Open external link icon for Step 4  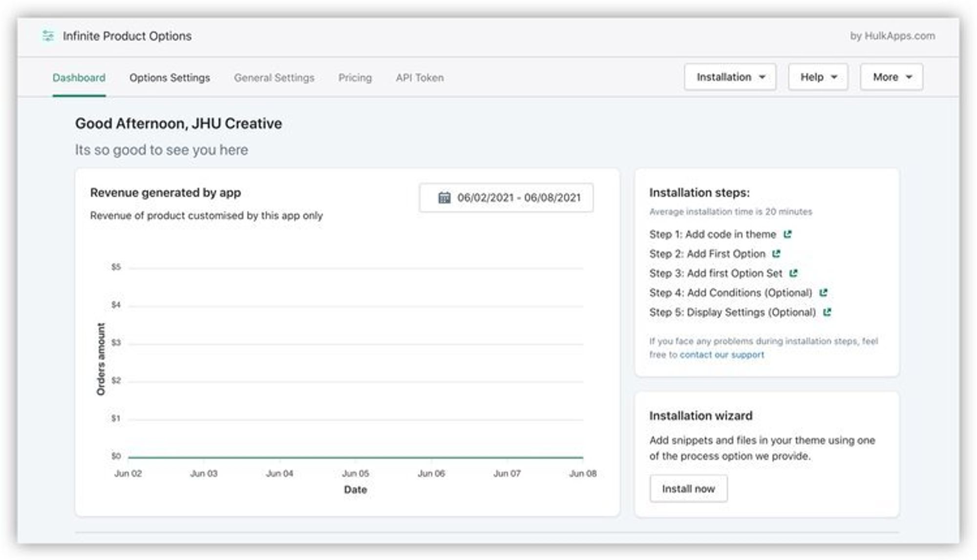click(x=823, y=293)
